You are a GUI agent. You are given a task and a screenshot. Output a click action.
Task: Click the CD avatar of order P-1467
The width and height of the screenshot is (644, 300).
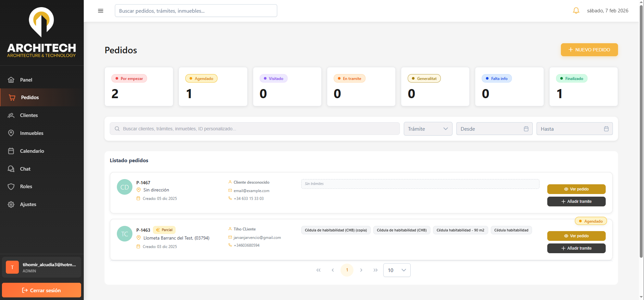[x=125, y=187]
